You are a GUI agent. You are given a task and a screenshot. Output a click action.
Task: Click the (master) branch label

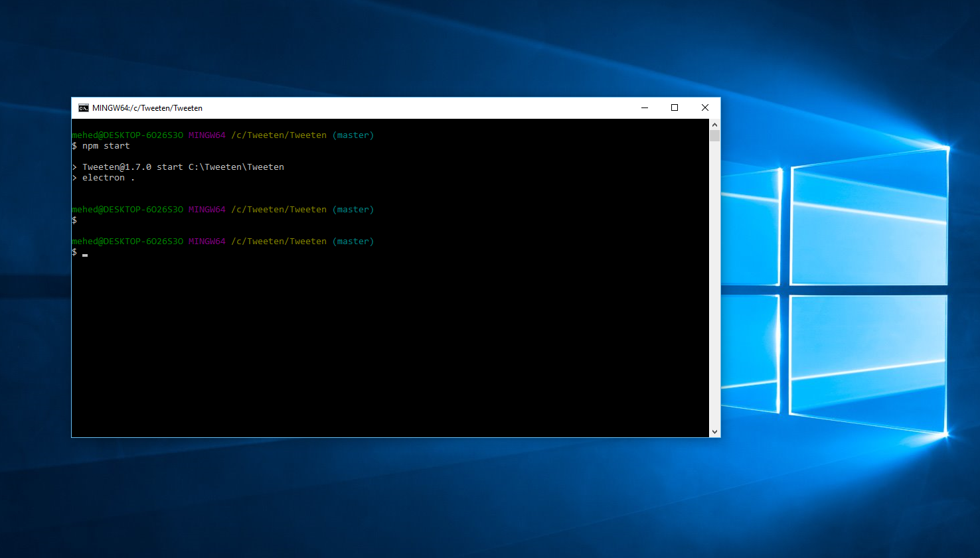(x=353, y=135)
